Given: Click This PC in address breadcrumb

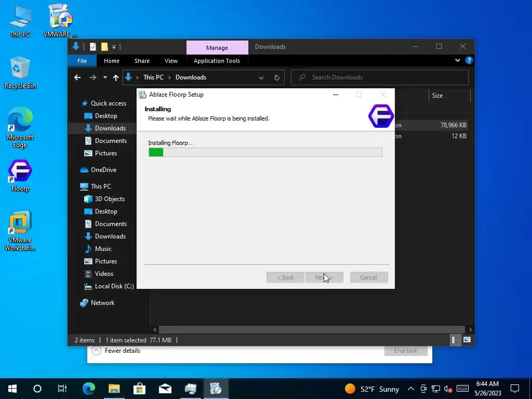Looking at the screenshot, I should pyautogui.click(x=153, y=77).
